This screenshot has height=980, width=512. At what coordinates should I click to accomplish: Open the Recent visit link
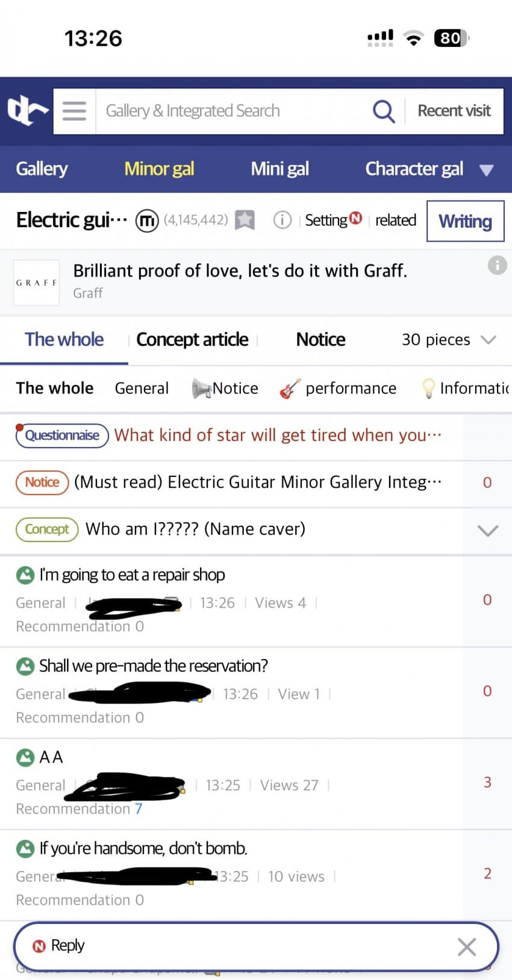point(454,111)
